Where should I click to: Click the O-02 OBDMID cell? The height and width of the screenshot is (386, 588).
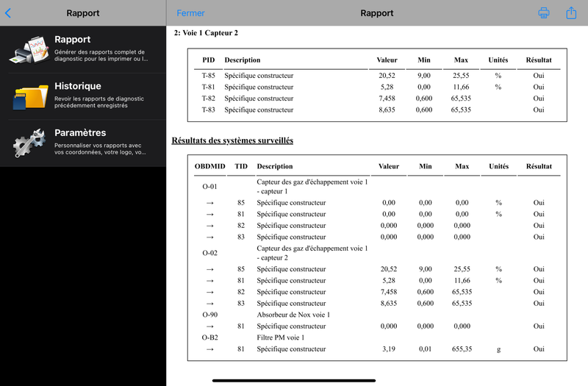click(x=209, y=253)
